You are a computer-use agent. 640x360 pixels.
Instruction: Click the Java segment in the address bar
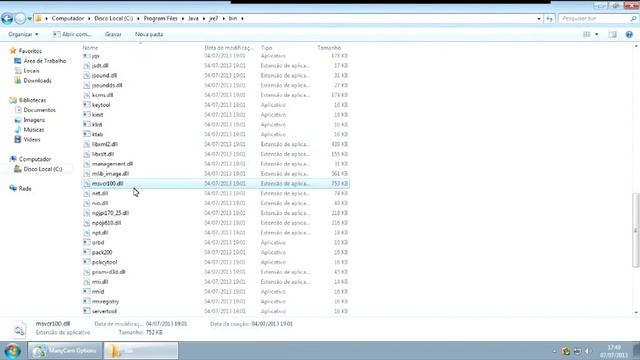193,18
